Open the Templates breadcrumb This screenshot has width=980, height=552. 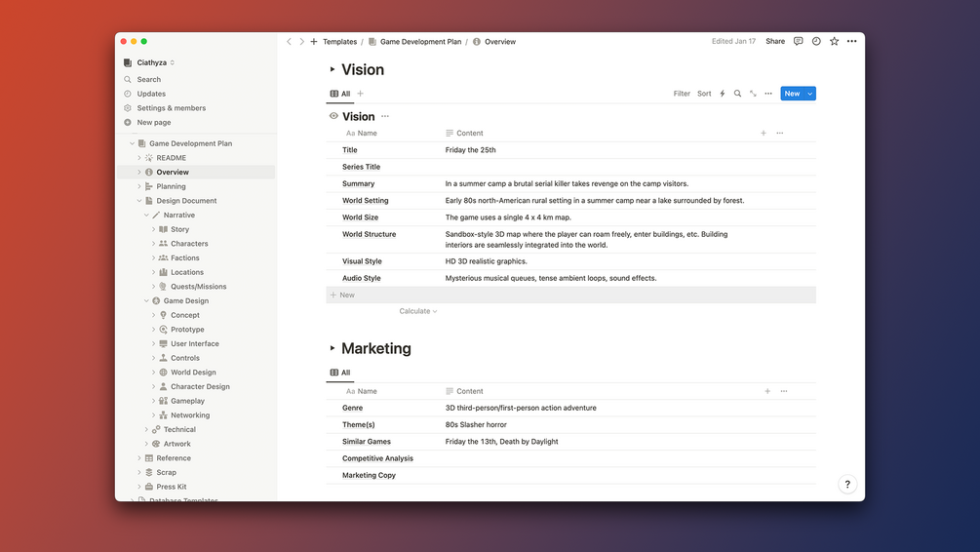tap(340, 42)
